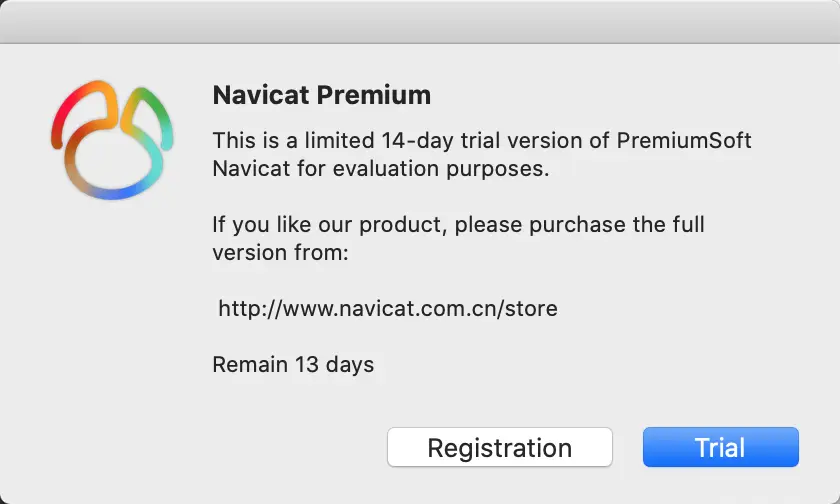Image resolution: width=840 pixels, height=504 pixels.
Task: Open the navicat.com.cn store URL
Action: click(x=388, y=309)
